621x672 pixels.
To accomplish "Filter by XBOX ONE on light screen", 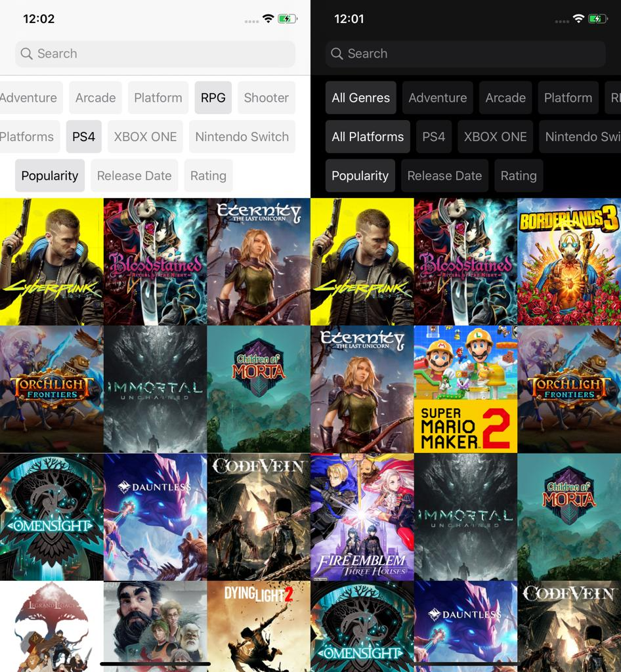I will 145,136.
